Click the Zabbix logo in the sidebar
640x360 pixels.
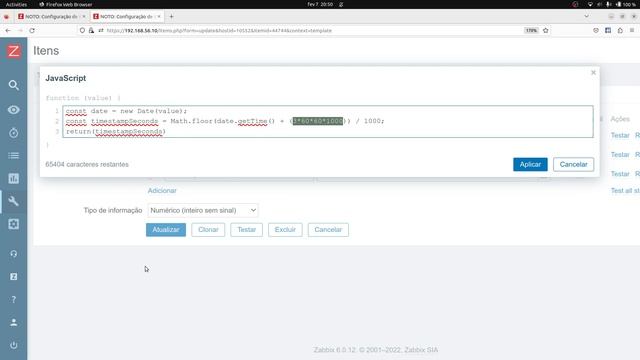[13, 51]
